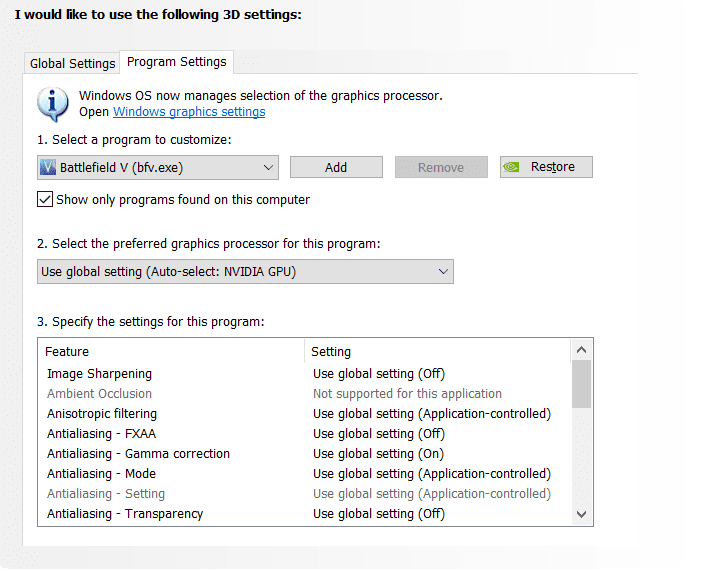Click the NVIDIA logo on Restore button
This screenshot has height=571, width=702.
(x=511, y=167)
